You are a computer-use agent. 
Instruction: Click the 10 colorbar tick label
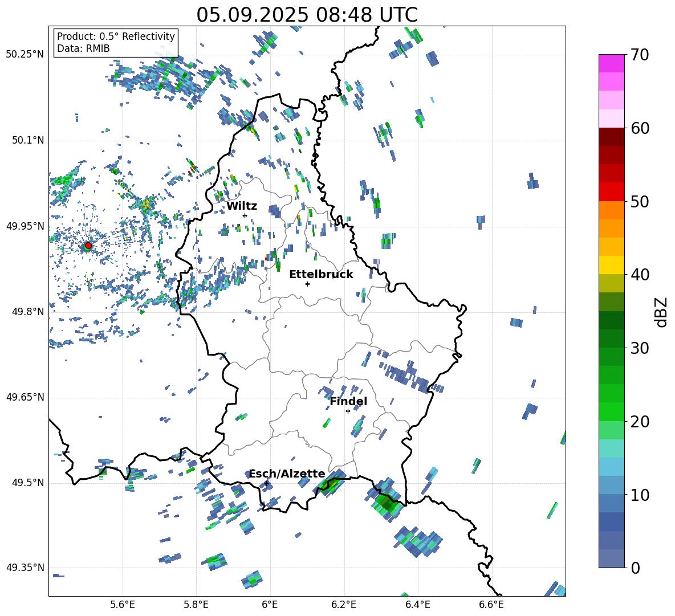click(639, 495)
